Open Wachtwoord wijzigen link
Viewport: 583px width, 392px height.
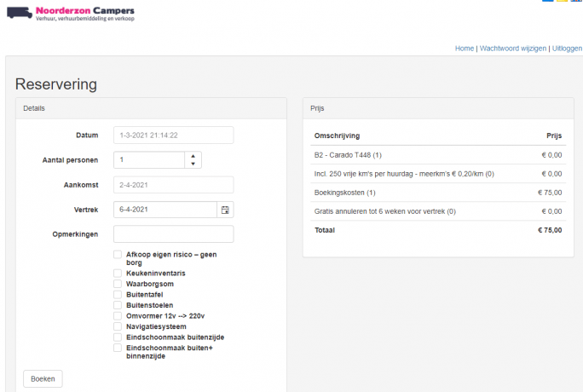(x=512, y=49)
